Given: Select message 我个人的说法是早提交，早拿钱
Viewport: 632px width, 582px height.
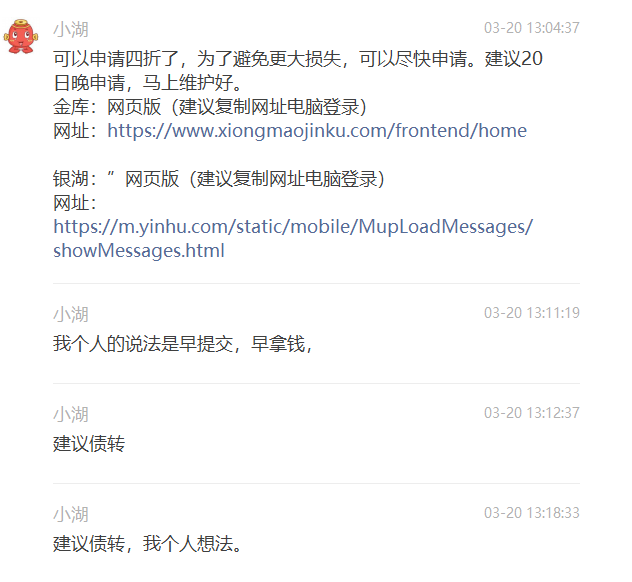Looking at the screenshot, I should (x=183, y=344).
